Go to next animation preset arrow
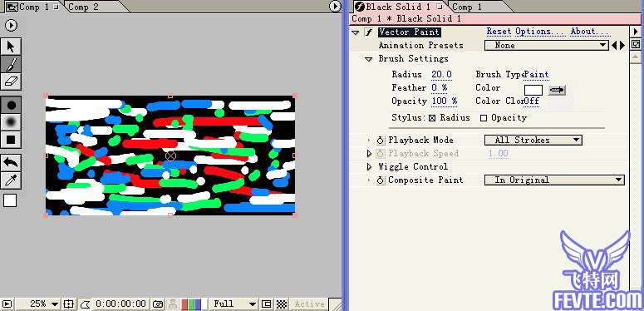 coord(622,45)
